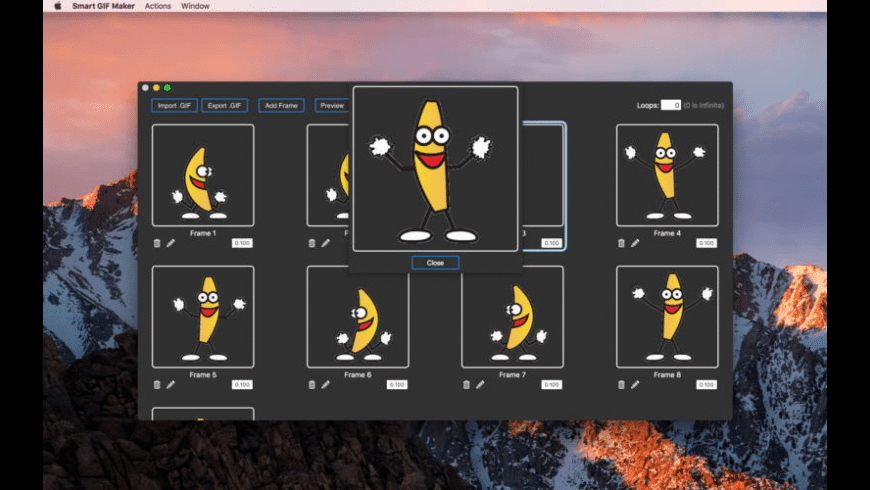Click the pencil icon below Frame 6
The width and height of the screenshot is (870, 490).
pos(325,384)
